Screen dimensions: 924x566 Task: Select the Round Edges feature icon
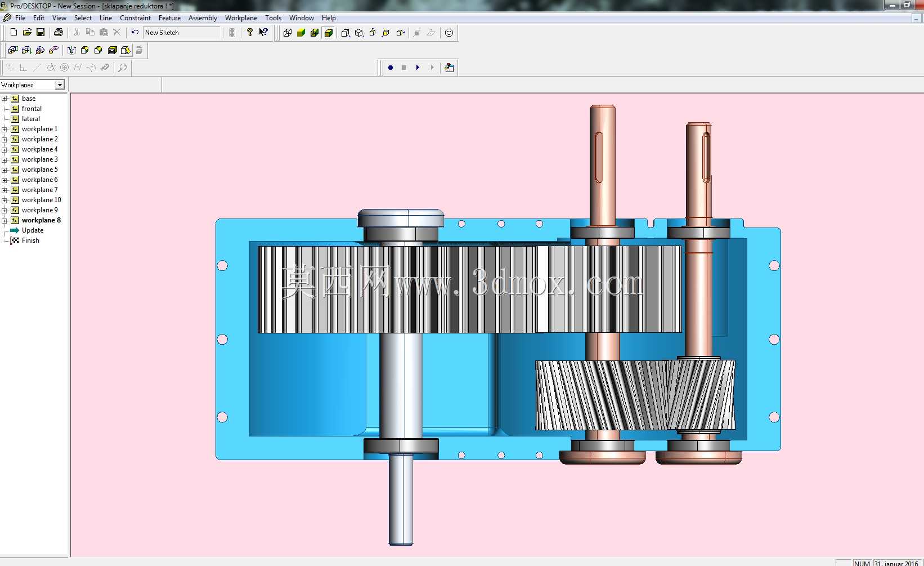(85, 50)
